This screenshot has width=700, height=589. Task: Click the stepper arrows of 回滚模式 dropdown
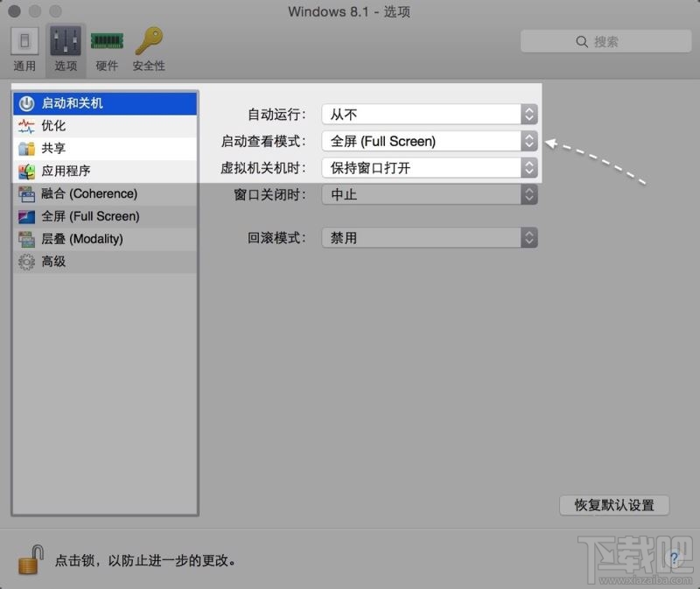click(x=529, y=237)
